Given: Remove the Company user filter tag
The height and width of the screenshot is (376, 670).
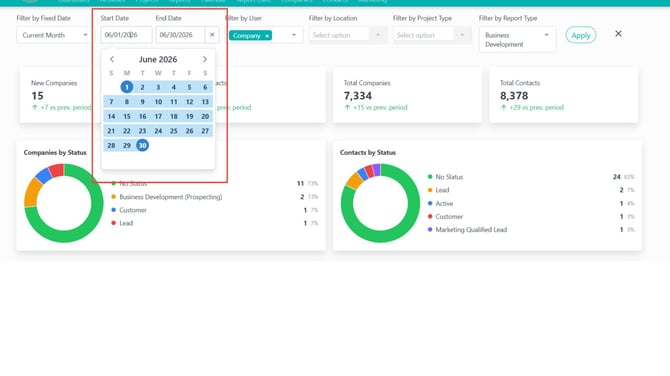Looking at the screenshot, I should click(267, 36).
